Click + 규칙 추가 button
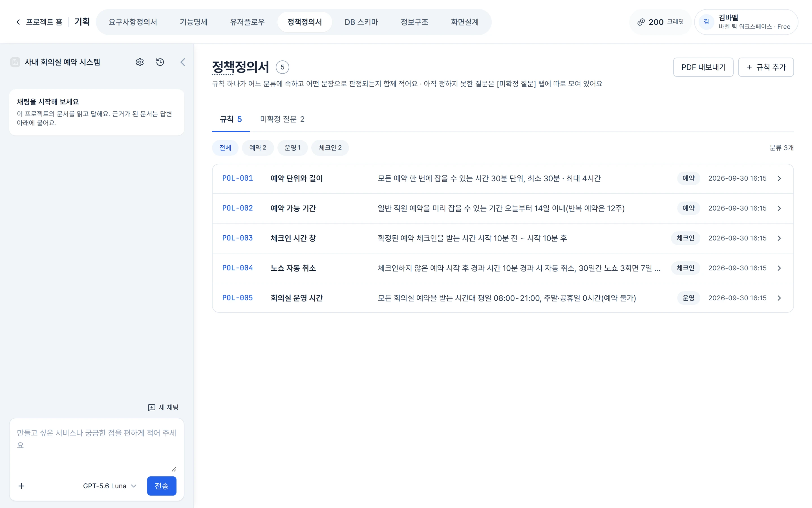Image resolution: width=812 pixels, height=508 pixels. point(766,67)
